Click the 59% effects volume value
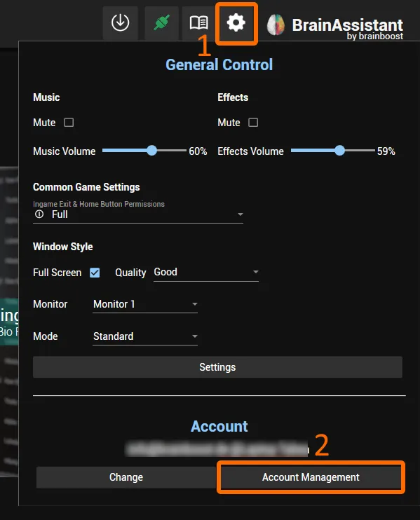420x520 pixels. coord(386,151)
